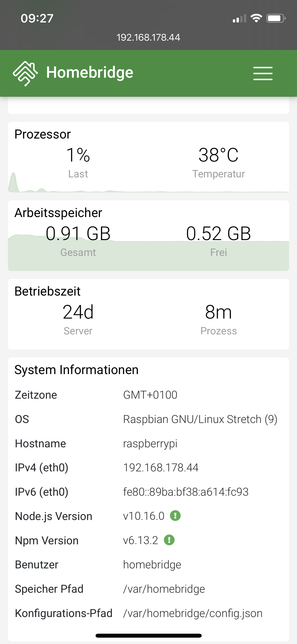Click the 24d server uptime value
The width and height of the screenshot is (297, 644).
pyautogui.click(x=78, y=312)
